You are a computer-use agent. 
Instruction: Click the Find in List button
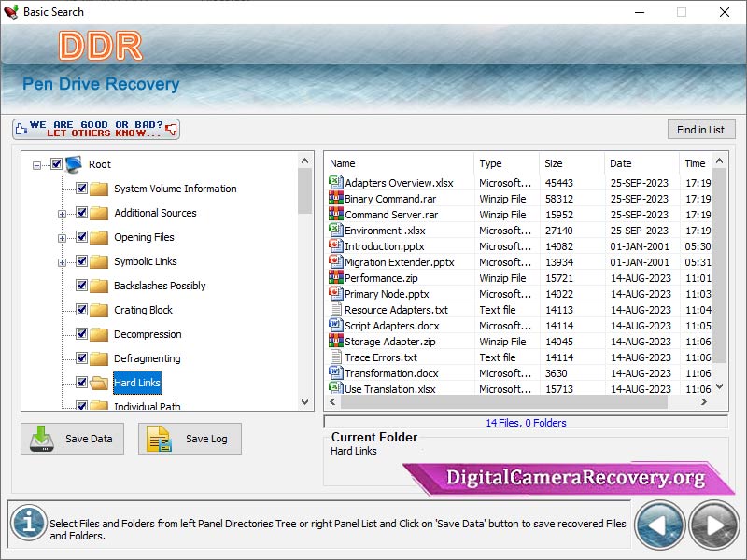(700, 130)
